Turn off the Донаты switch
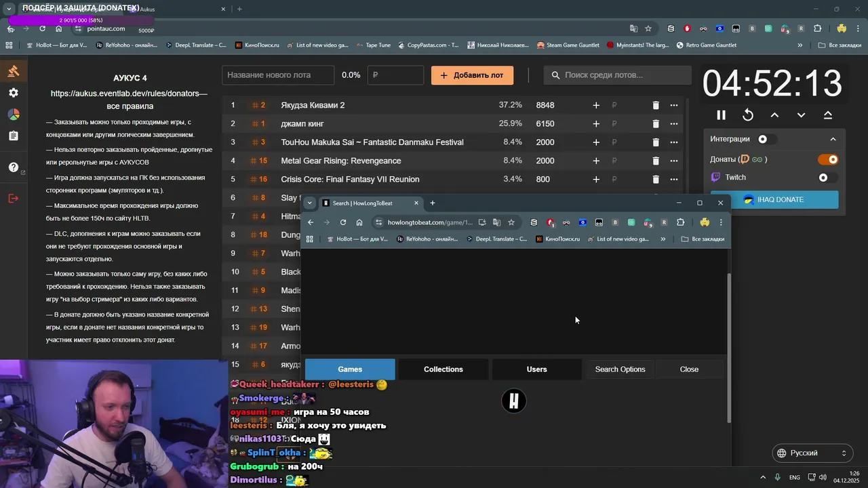 click(x=829, y=159)
